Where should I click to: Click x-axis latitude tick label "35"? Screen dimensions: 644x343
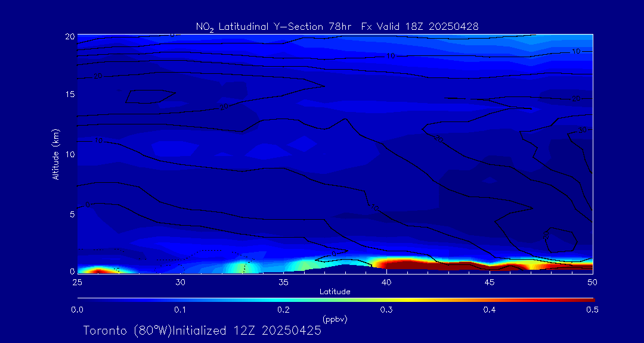(x=283, y=282)
